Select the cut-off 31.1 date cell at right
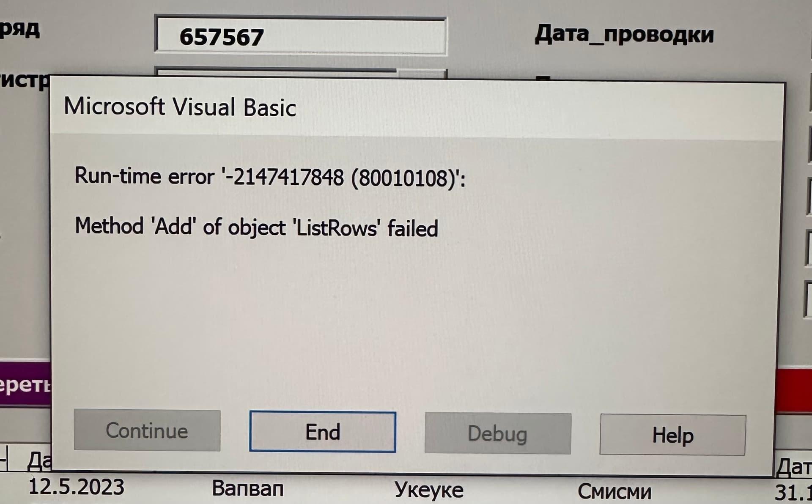Viewport: 812px width, 504px height. 793,493
